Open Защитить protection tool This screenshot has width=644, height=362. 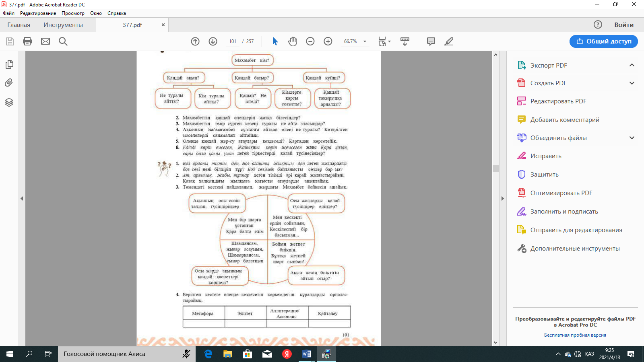[x=544, y=175]
